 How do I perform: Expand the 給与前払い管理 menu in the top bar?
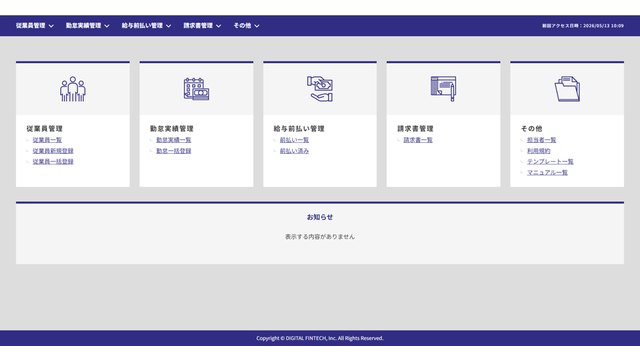146,26
